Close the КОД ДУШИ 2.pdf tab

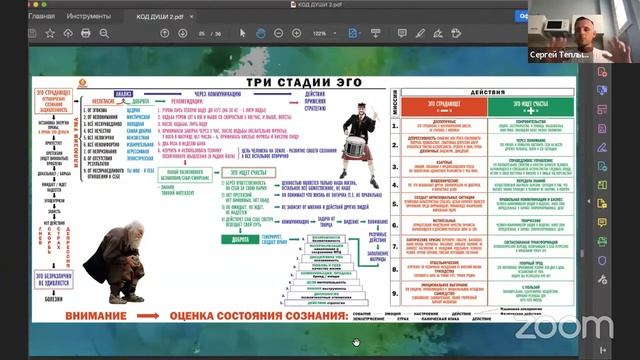pyautogui.click(x=191, y=17)
